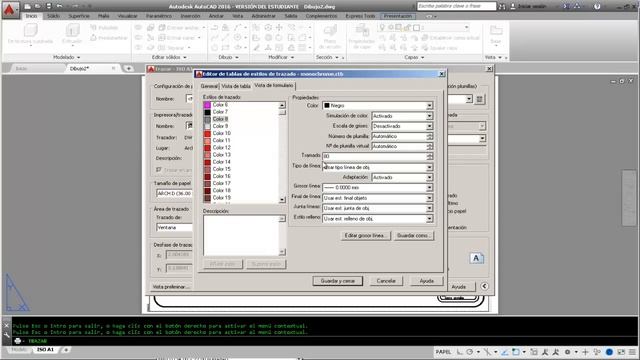Image resolution: width=640 pixels, height=360 pixels.
Task: Open the Escala de grises dropdown
Action: (402, 126)
